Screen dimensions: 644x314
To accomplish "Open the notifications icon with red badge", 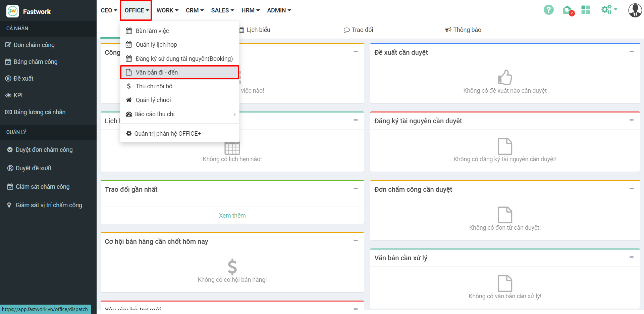I will coord(568,10).
